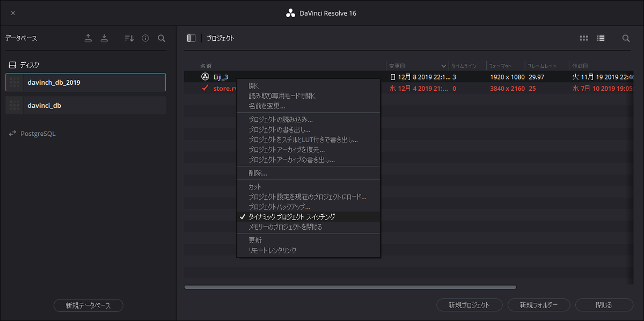This screenshot has height=321, width=644.
Task: Switch projects to list view
Action: click(601, 38)
